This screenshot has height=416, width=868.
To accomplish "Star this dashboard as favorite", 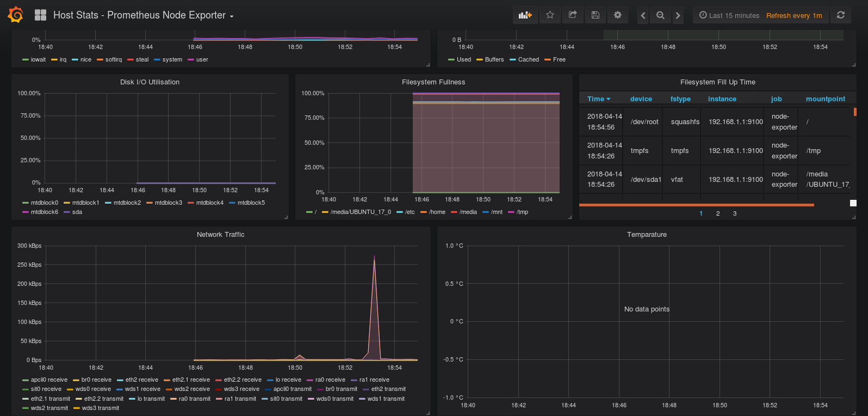I will [550, 15].
